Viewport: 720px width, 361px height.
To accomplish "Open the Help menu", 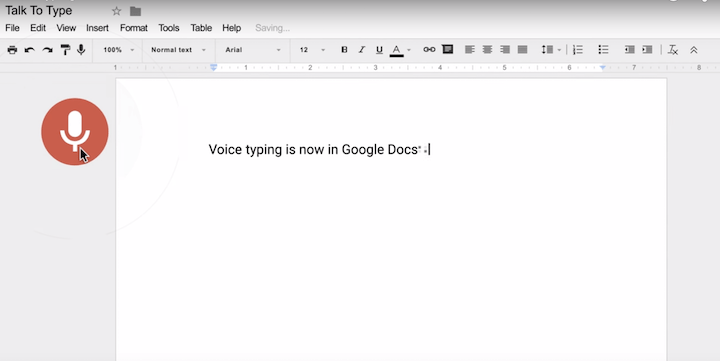I will (x=231, y=28).
